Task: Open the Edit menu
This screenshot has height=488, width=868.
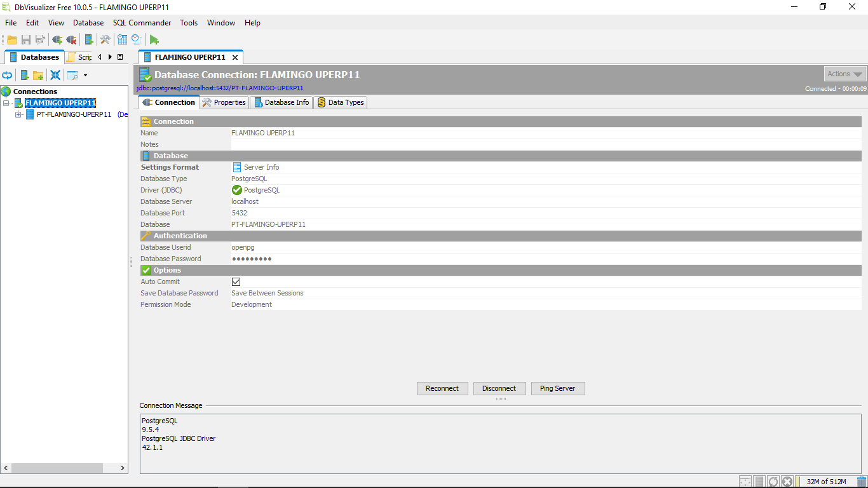Action: (32, 22)
